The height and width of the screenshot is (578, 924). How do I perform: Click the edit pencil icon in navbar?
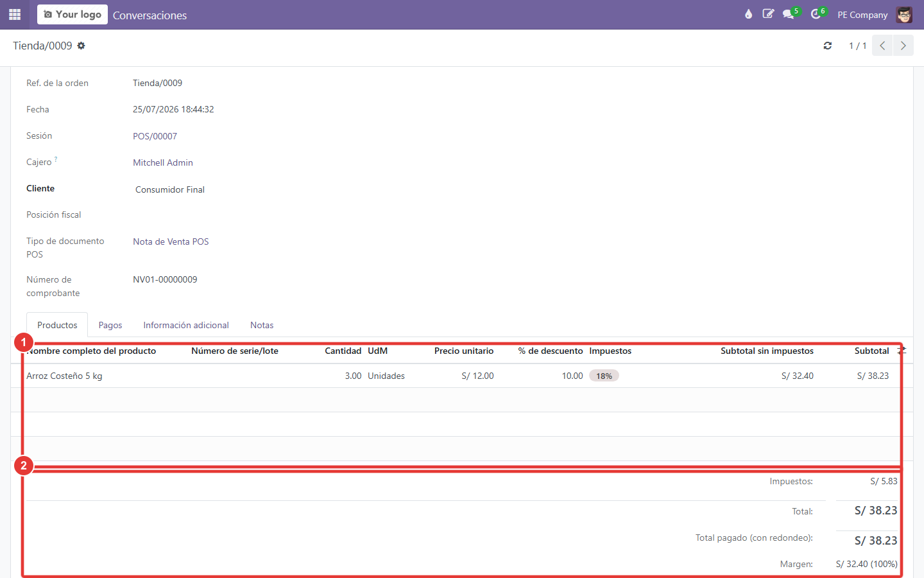(768, 14)
